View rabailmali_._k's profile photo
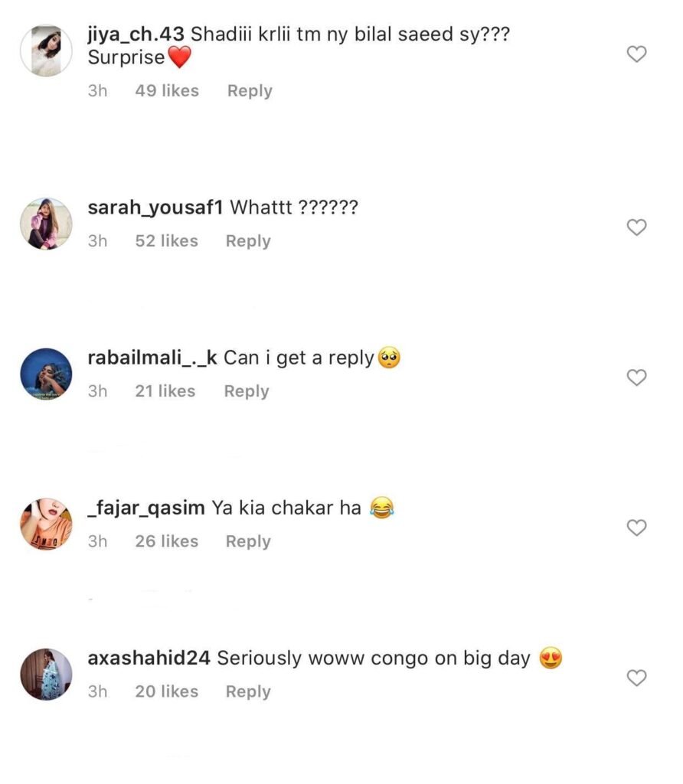 click(46, 374)
